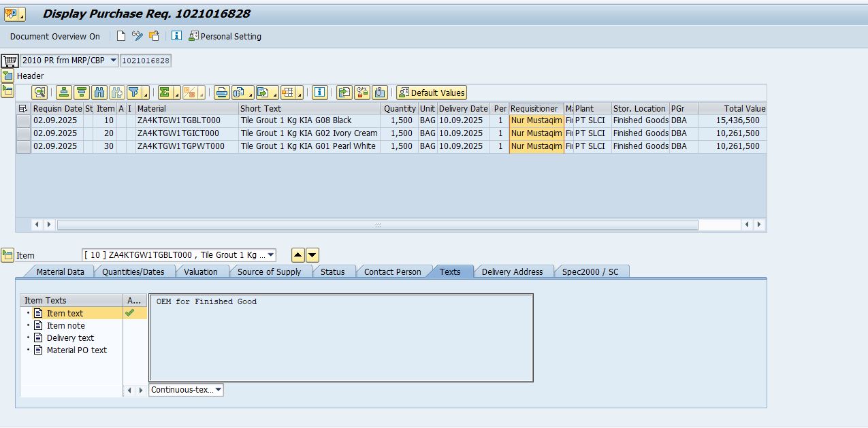The image size is (868, 428).
Task: Go to the next item with down arrow
Action: (x=312, y=255)
